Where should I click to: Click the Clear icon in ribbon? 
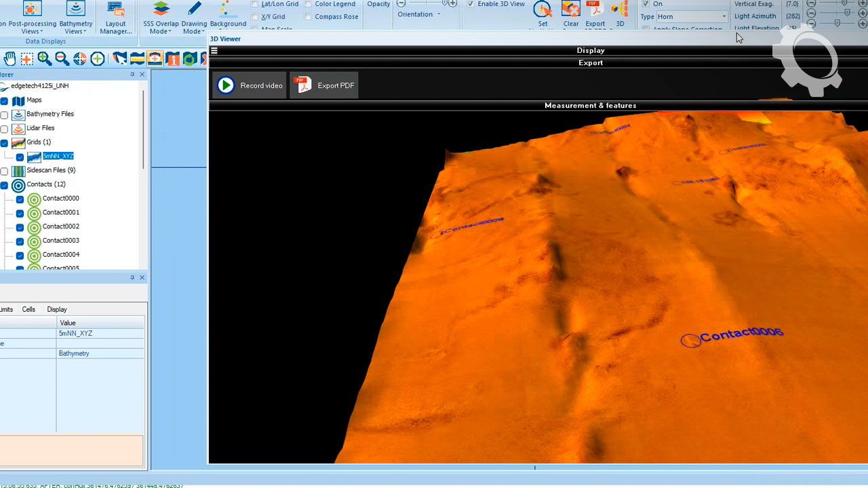tap(571, 9)
